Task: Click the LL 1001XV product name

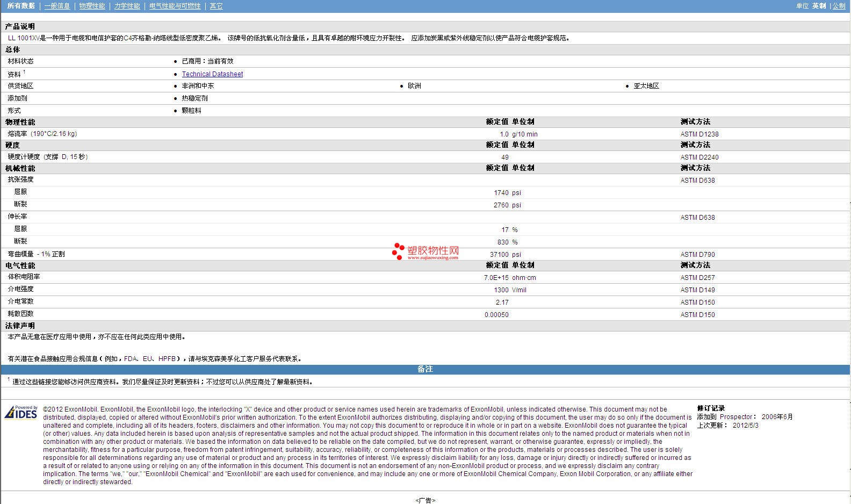Action: coord(24,38)
